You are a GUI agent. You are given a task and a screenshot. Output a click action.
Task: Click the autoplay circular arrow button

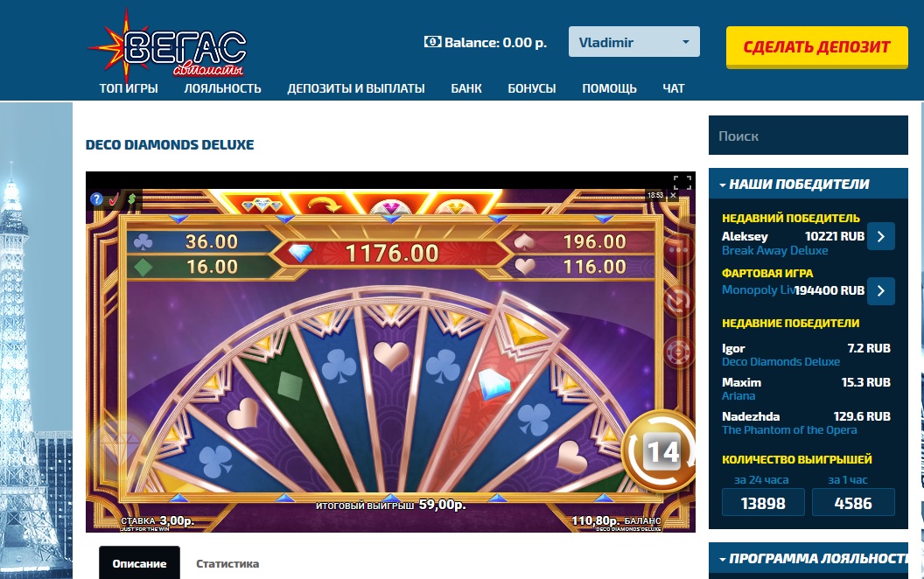(x=677, y=300)
